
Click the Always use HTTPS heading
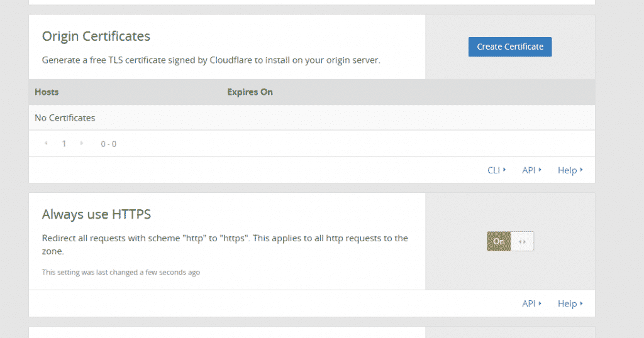click(96, 215)
